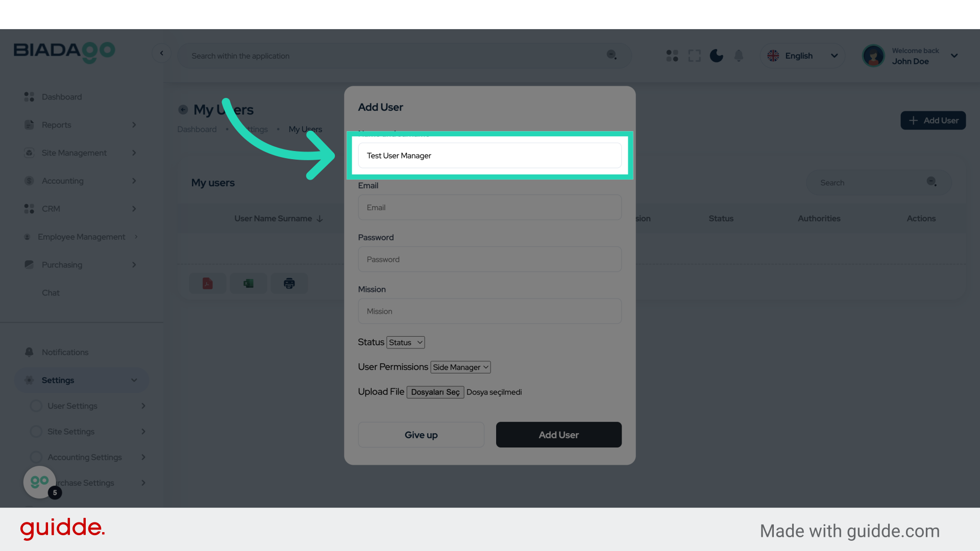
Task: Sort by User Name Surname column arrow
Action: tap(320, 218)
